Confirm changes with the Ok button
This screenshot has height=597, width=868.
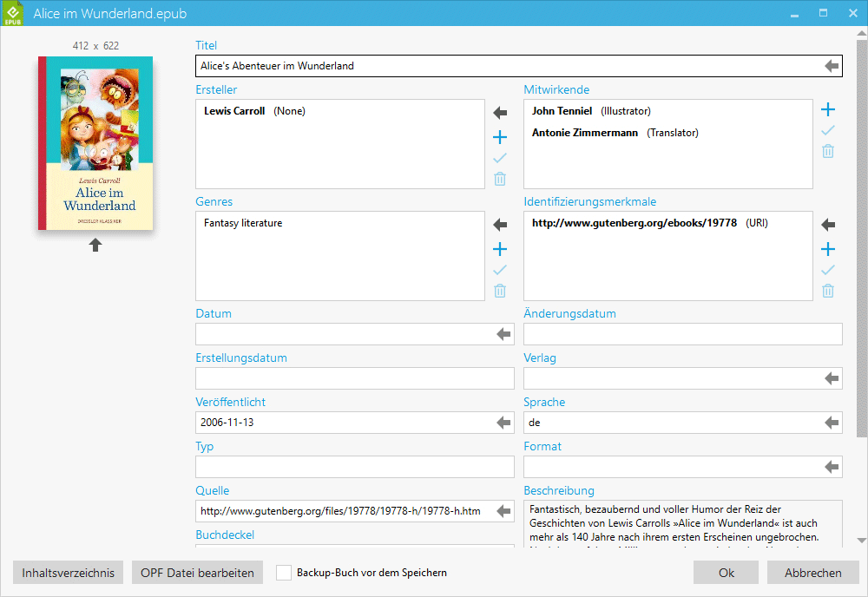pos(726,573)
